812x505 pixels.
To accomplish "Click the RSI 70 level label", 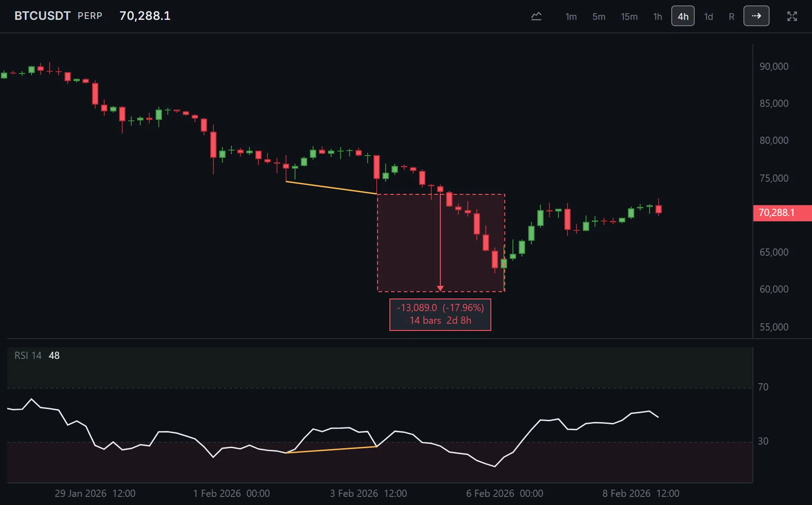I will pyautogui.click(x=763, y=387).
